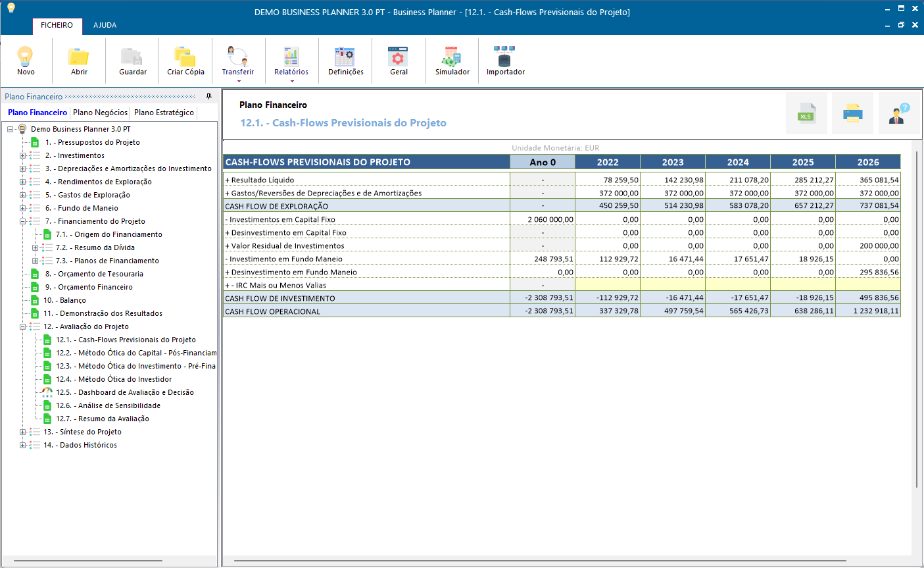This screenshot has width=924, height=568.
Task: Select the Ano 0 column header
Action: [x=543, y=162]
